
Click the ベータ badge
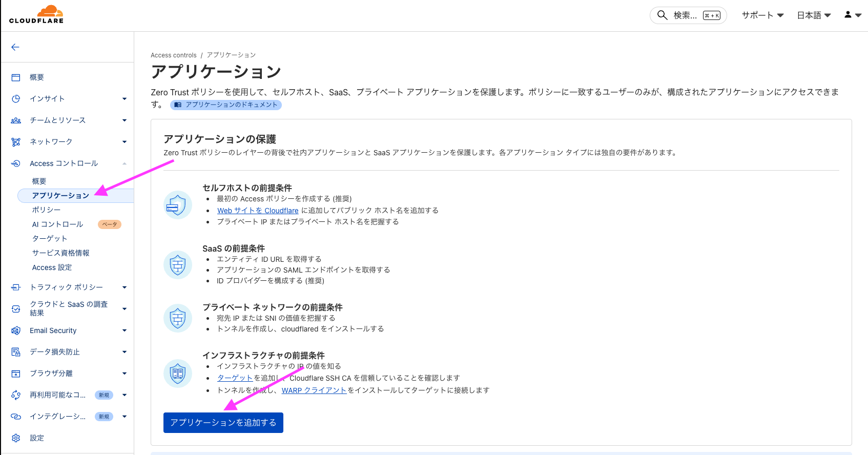click(109, 224)
